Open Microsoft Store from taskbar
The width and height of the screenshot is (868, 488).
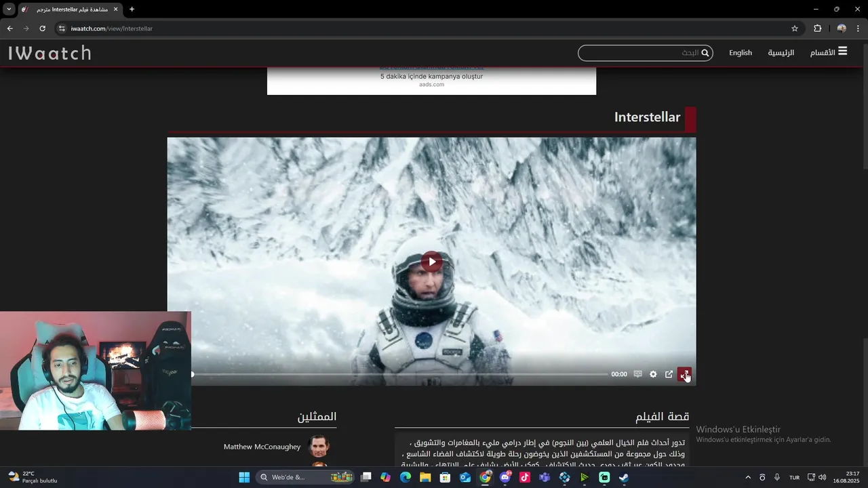pyautogui.click(x=446, y=477)
